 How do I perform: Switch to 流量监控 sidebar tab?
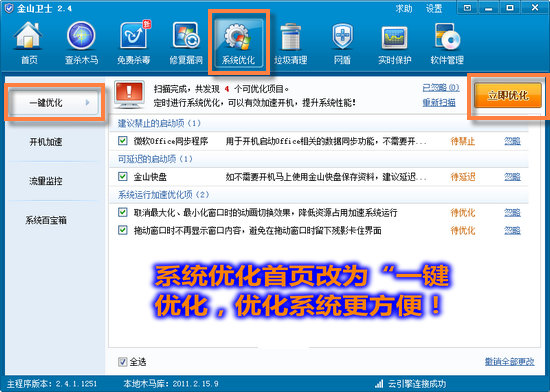pyautogui.click(x=46, y=181)
